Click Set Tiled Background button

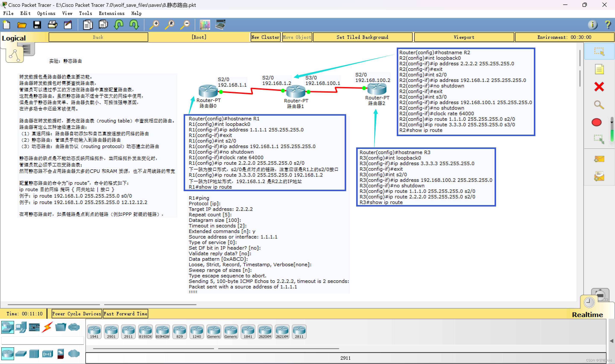[x=362, y=37]
